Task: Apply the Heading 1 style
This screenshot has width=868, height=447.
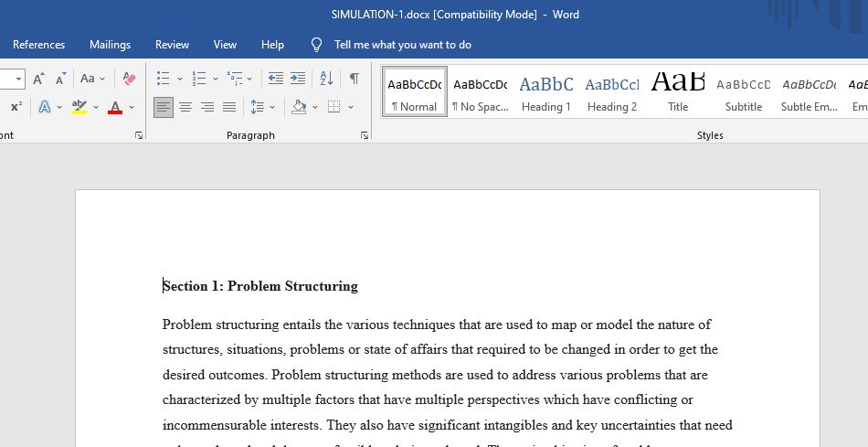Action: pos(545,92)
